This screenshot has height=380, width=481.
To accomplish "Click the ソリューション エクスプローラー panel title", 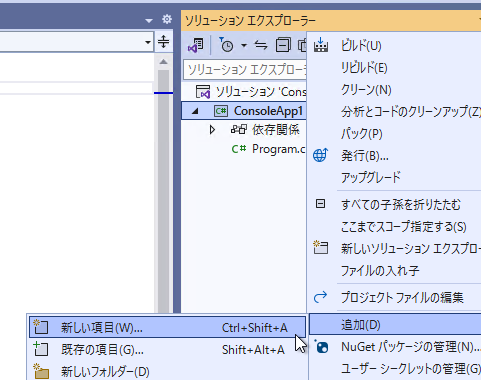I will [250, 21].
